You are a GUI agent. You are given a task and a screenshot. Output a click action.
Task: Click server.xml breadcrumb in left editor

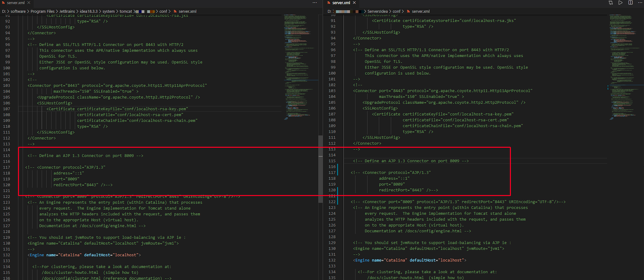[x=187, y=11]
